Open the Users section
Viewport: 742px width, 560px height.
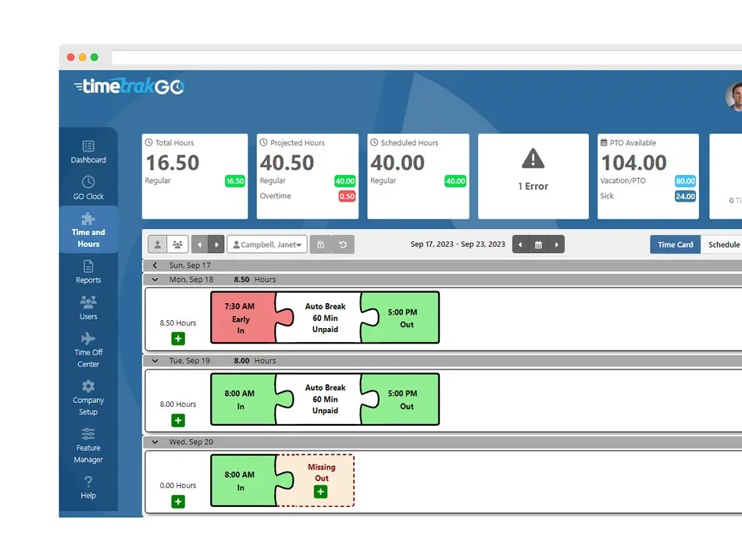pos(87,309)
